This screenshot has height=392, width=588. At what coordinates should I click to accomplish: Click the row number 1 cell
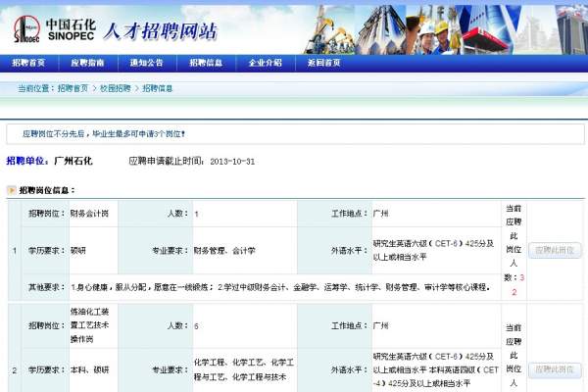[15, 251]
